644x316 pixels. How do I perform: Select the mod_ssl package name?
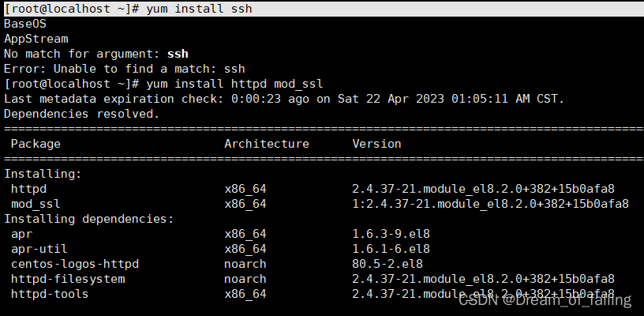[36, 204]
